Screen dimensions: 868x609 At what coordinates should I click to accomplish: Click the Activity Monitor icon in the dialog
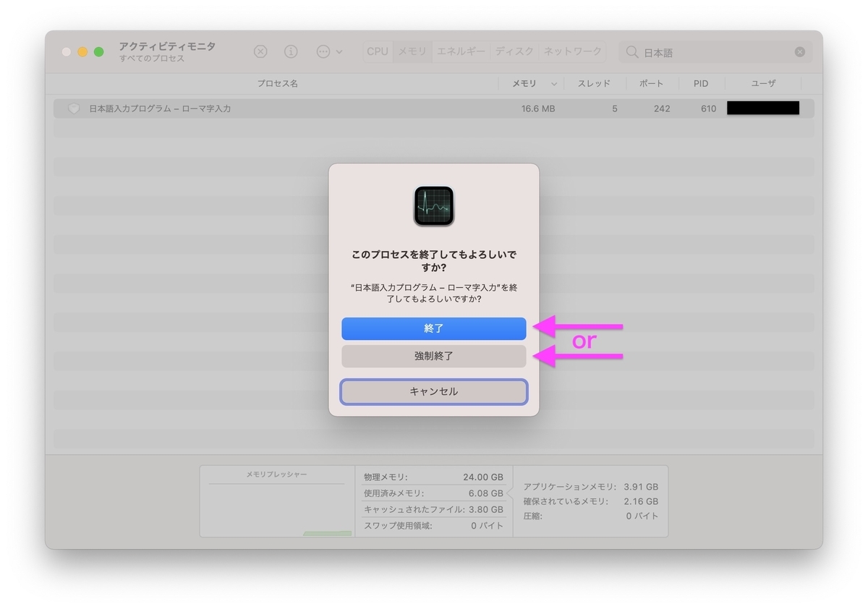pyautogui.click(x=434, y=205)
